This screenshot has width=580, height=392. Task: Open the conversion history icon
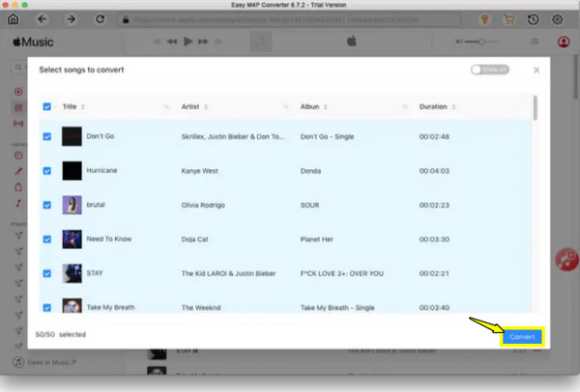533,19
